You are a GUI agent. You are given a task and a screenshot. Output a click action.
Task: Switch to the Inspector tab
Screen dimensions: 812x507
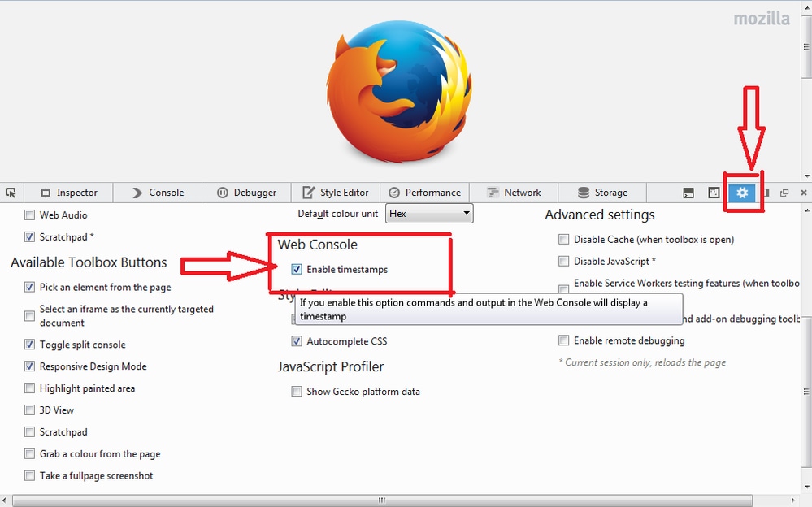(x=68, y=193)
